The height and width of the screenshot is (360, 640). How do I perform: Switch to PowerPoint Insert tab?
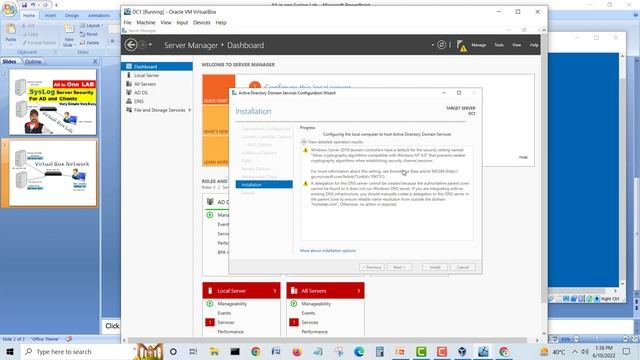(50, 16)
